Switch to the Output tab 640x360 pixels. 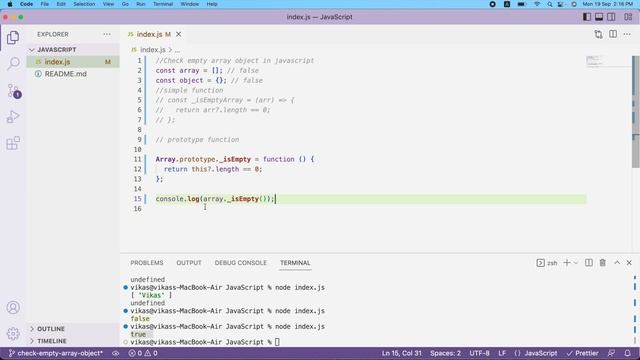[x=189, y=263]
